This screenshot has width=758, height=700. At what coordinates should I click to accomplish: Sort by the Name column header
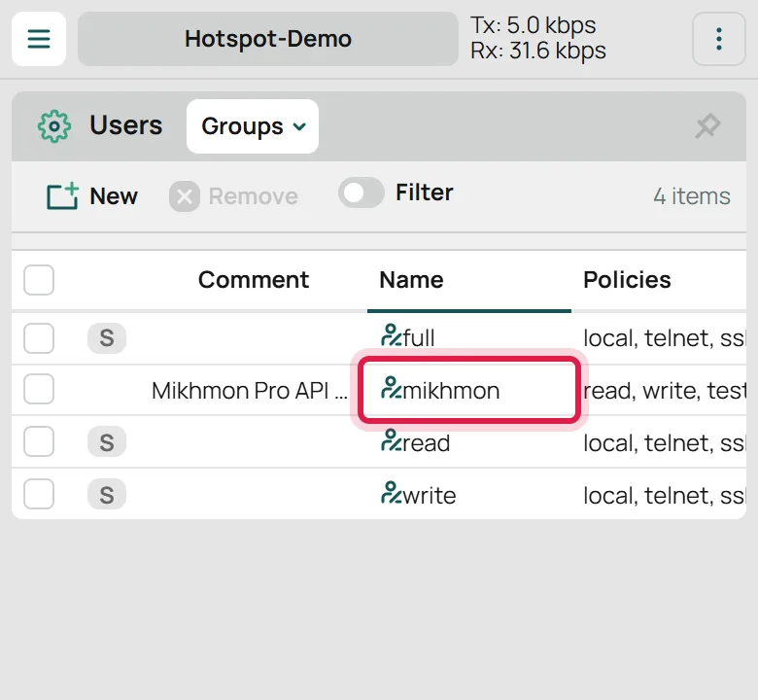tap(411, 280)
